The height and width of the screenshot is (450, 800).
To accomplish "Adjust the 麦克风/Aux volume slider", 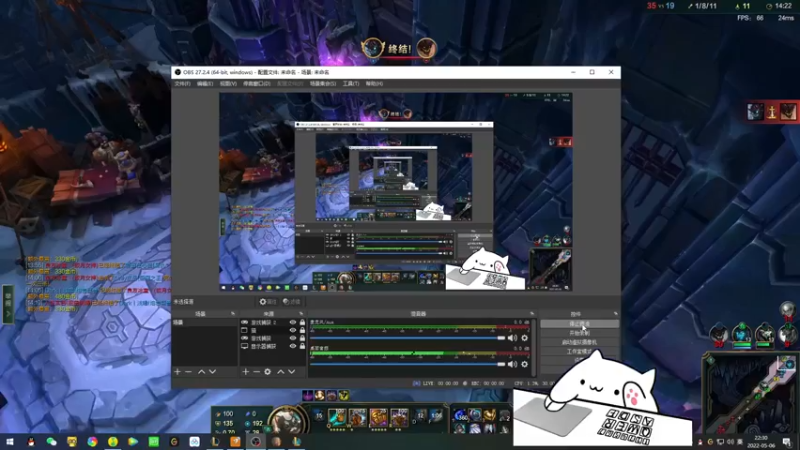I will pos(408,338).
